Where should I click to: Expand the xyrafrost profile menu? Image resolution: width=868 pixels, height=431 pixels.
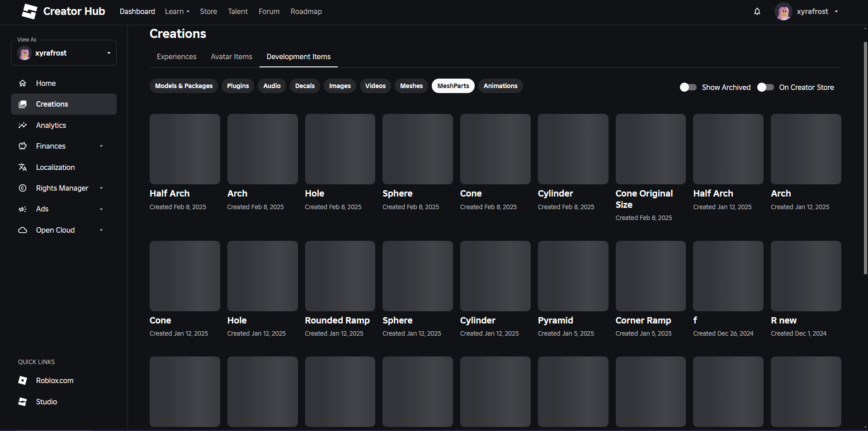click(x=836, y=11)
